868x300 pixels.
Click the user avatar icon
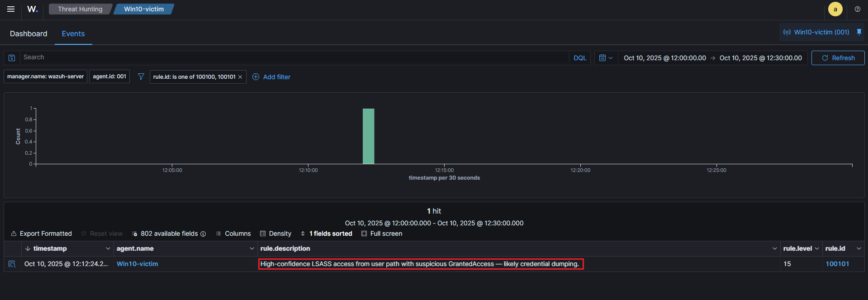pos(835,9)
